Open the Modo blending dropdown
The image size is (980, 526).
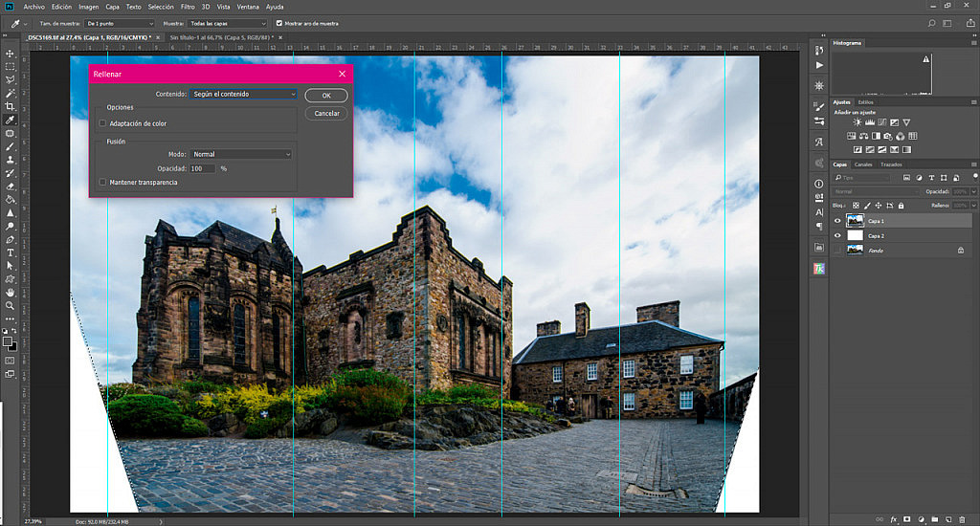pos(241,154)
